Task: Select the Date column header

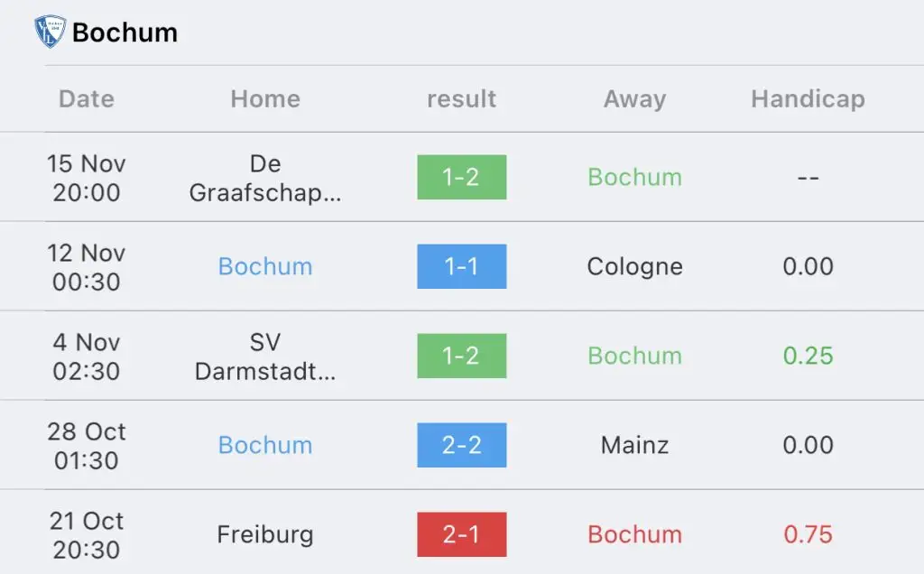Action: (86, 98)
